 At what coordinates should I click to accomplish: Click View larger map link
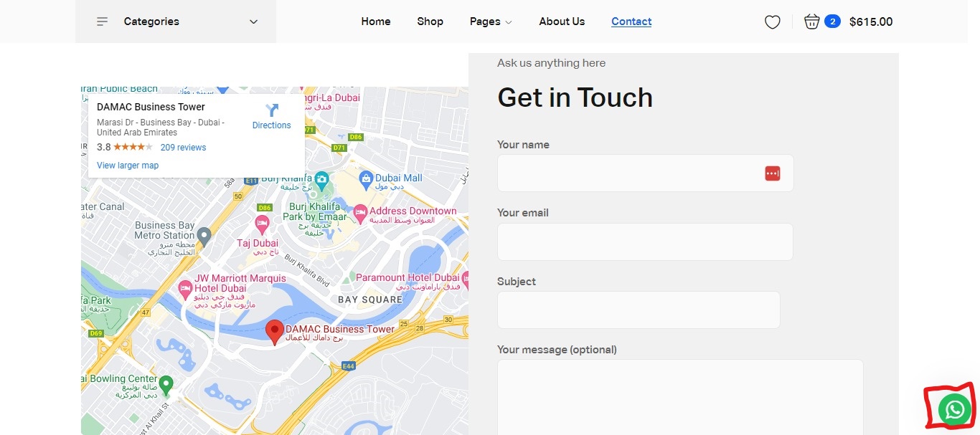click(128, 166)
